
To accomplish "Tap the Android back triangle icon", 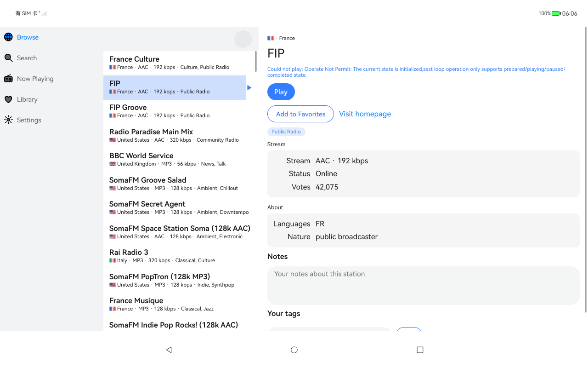I will (169, 350).
